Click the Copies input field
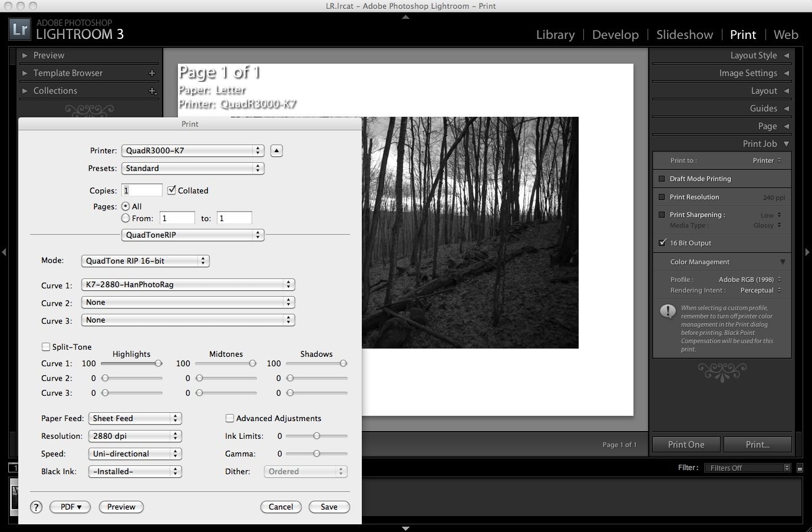Image resolution: width=812 pixels, height=532 pixels. pyautogui.click(x=142, y=191)
